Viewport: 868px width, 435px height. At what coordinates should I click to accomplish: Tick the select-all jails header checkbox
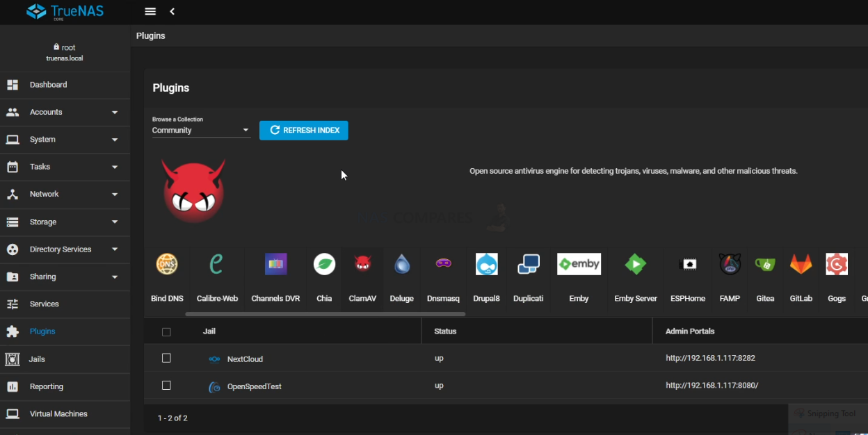tap(166, 331)
